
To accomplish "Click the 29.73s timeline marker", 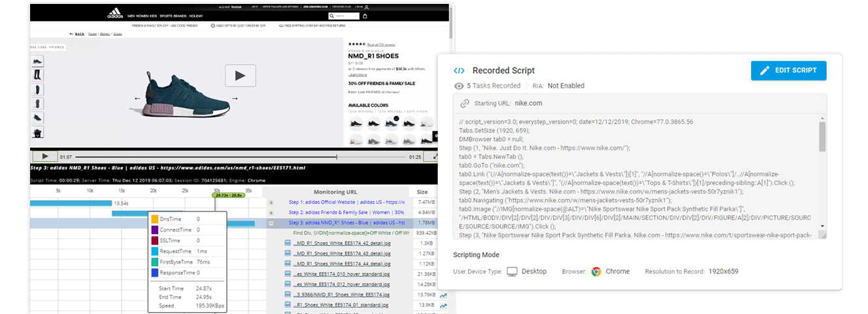I will (x=227, y=196).
